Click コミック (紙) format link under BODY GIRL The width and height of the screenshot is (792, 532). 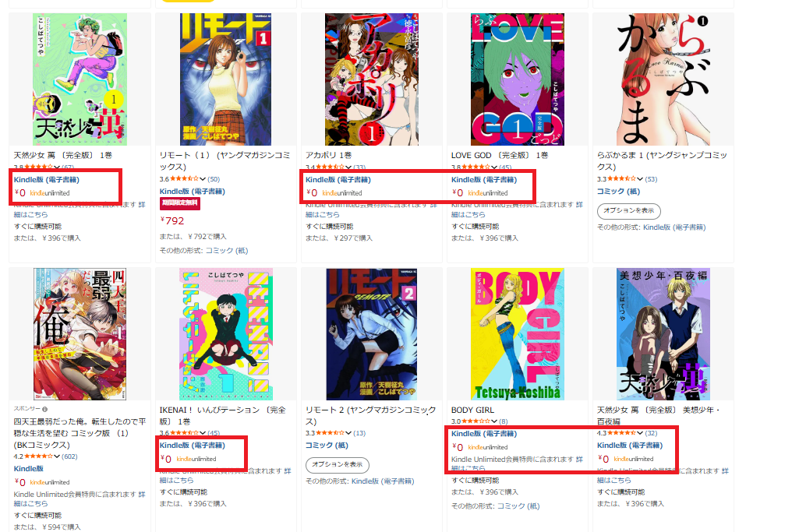[x=518, y=506]
